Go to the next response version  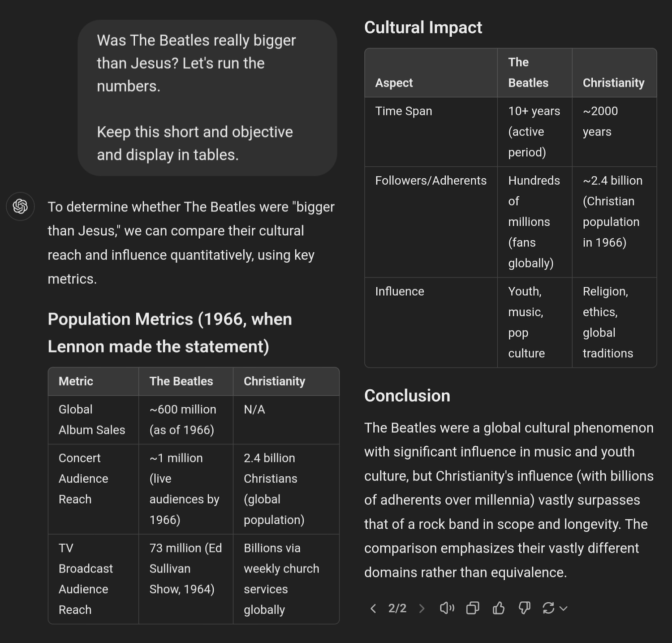click(x=422, y=608)
